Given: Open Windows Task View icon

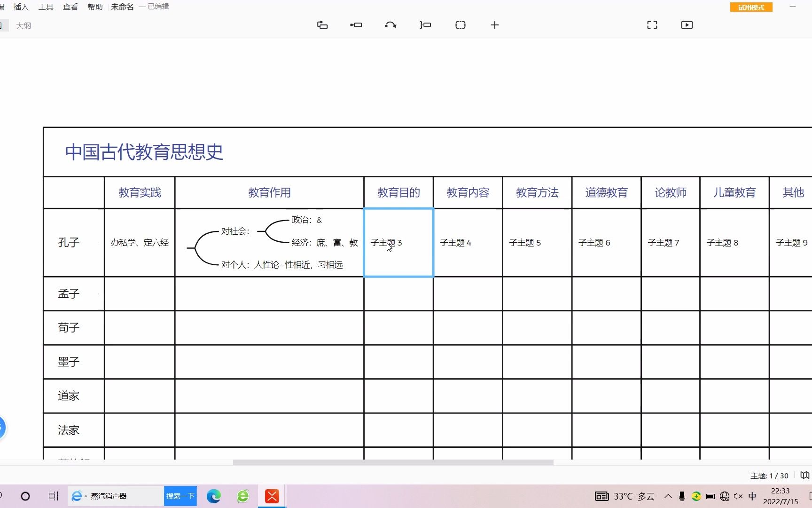Looking at the screenshot, I should click(x=54, y=496).
